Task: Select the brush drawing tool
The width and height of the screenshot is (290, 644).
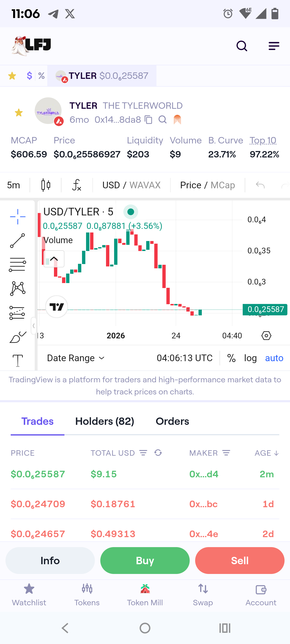Action: click(18, 337)
